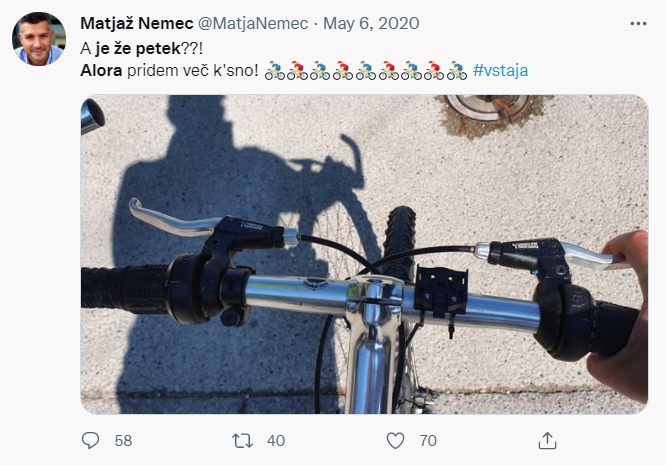Image resolution: width=666 pixels, height=465 pixels.
Task: Click the first cyclist emoji in the row
Action: [x=275, y=71]
